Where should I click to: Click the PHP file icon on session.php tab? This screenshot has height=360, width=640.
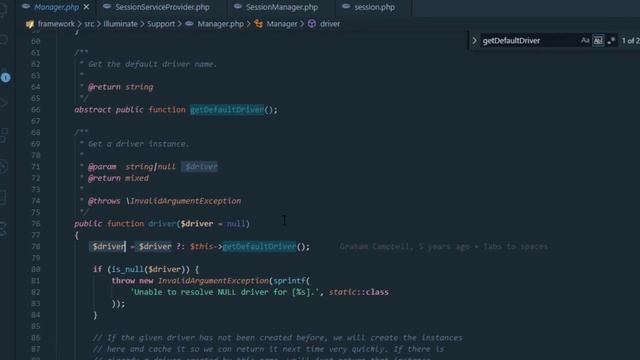coord(346,7)
